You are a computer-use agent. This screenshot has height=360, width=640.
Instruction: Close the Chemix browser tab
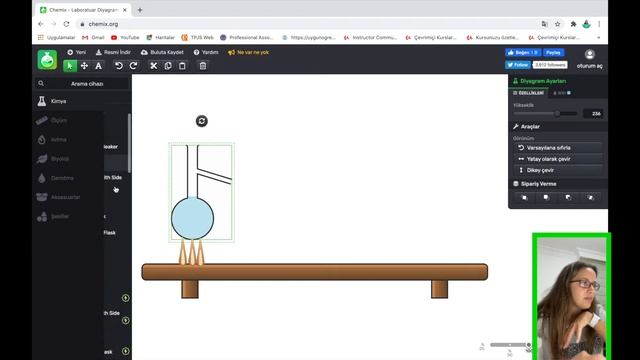click(x=125, y=10)
